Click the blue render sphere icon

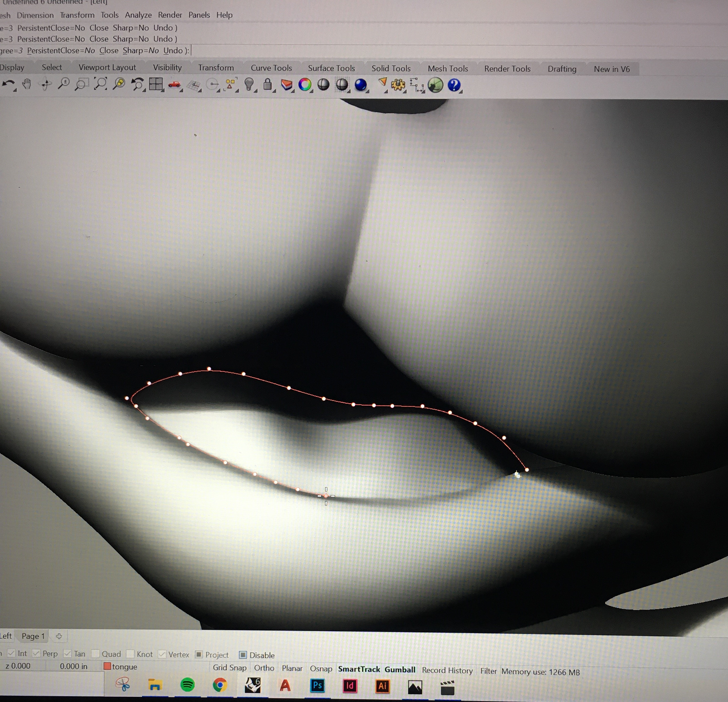pyautogui.click(x=360, y=85)
